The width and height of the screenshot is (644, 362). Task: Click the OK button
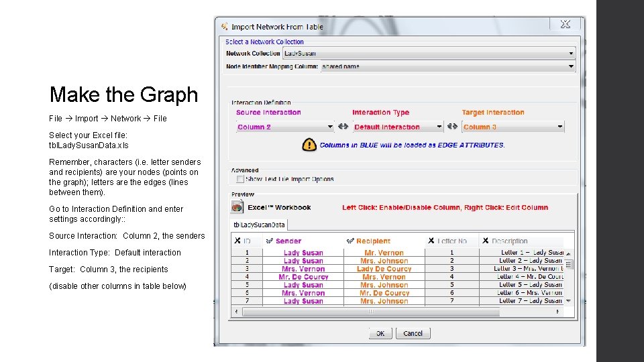(380, 333)
